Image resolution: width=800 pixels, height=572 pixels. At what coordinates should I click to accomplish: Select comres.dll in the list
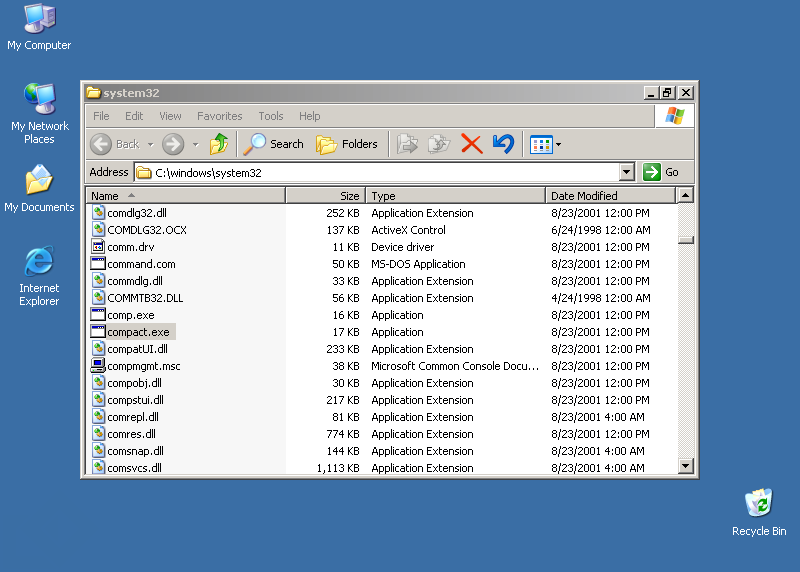click(131, 434)
